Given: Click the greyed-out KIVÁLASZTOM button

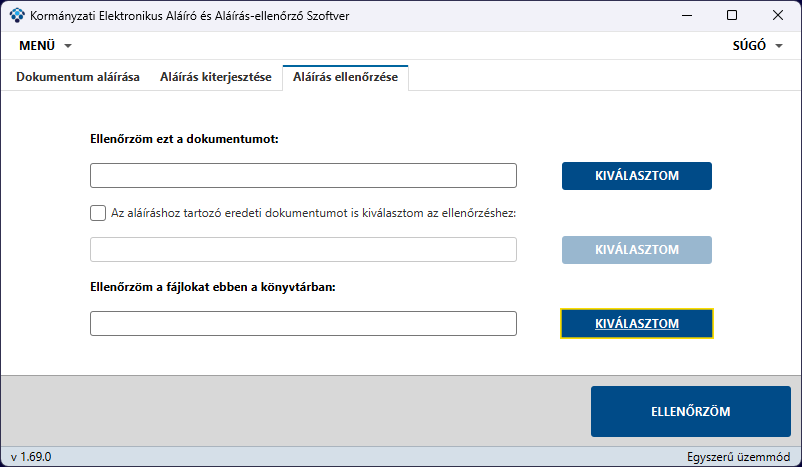Looking at the screenshot, I should 637,250.
